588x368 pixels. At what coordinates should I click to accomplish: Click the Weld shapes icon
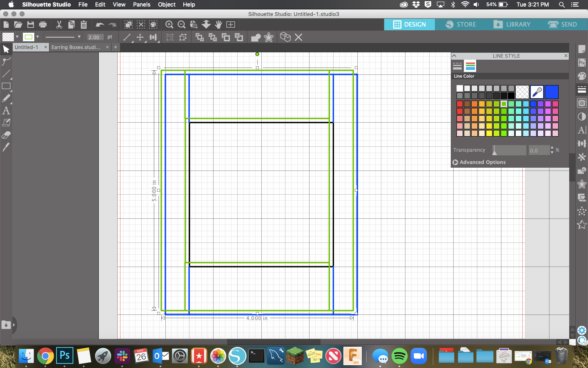256,38
